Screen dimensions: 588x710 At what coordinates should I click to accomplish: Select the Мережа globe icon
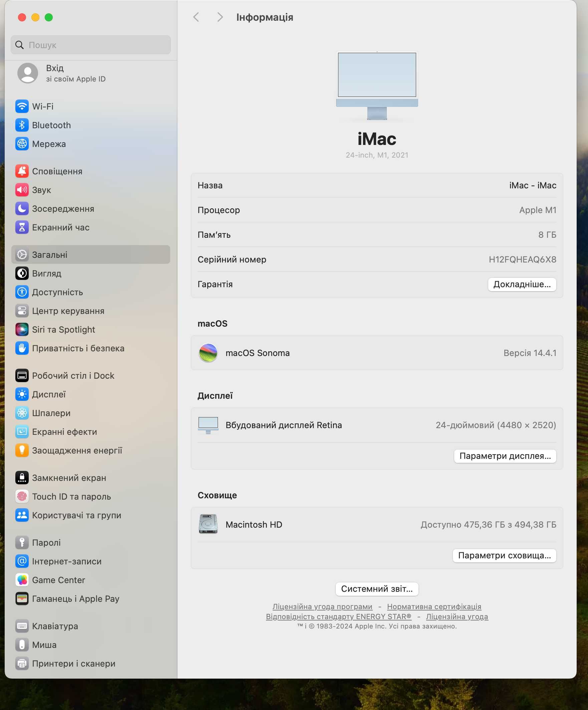pos(22,144)
